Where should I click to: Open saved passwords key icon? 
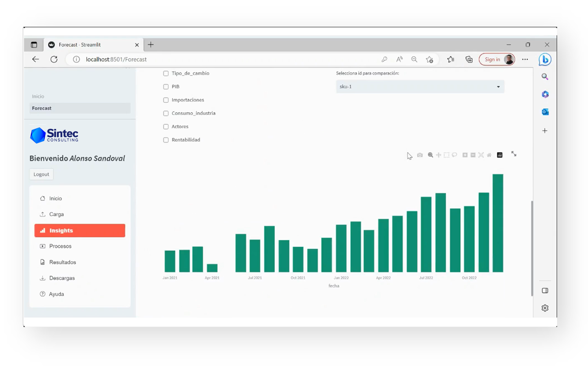(384, 59)
